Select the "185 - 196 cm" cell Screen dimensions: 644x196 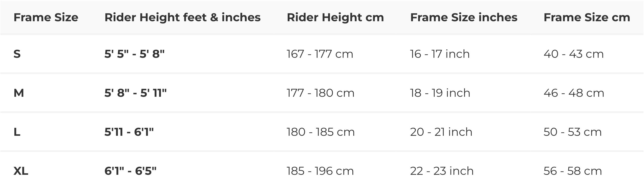coord(320,171)
